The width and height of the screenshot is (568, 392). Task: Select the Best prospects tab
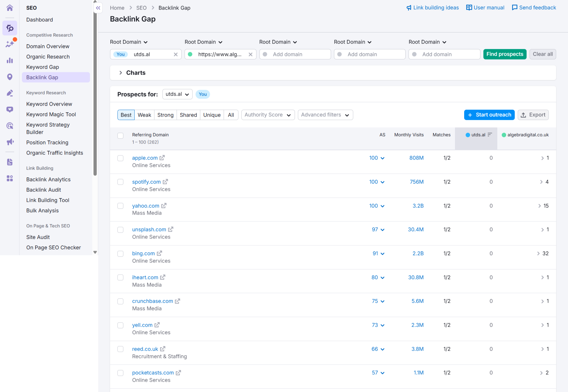click(x=126, y=115)
